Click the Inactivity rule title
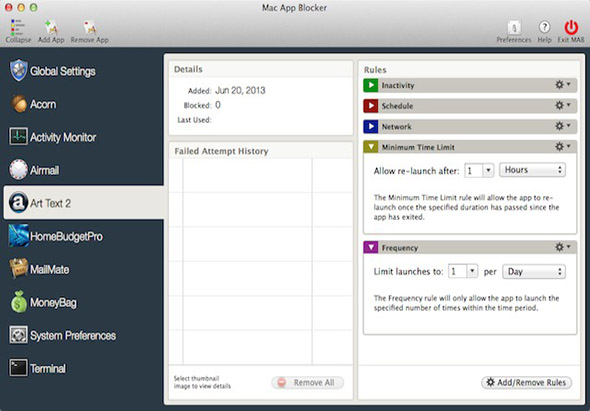 point(398,85)
